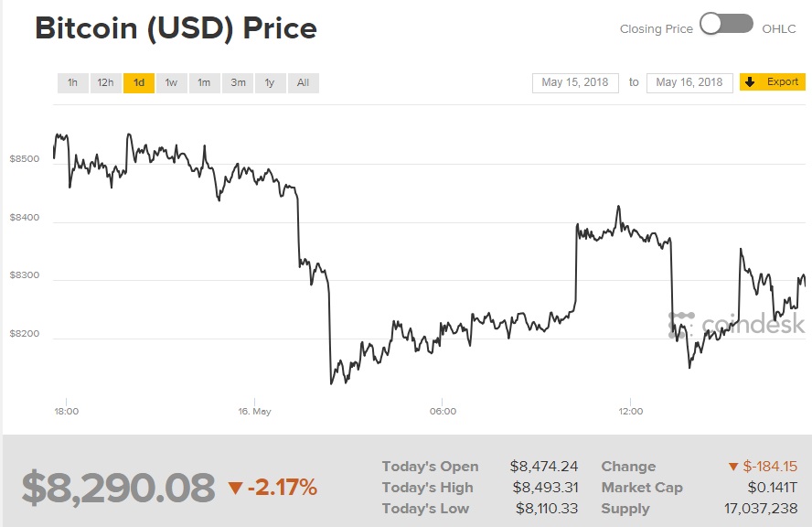This screenshot has height=527, width=812.
Task: Show the 3m price range
Action: pos(238,83)
